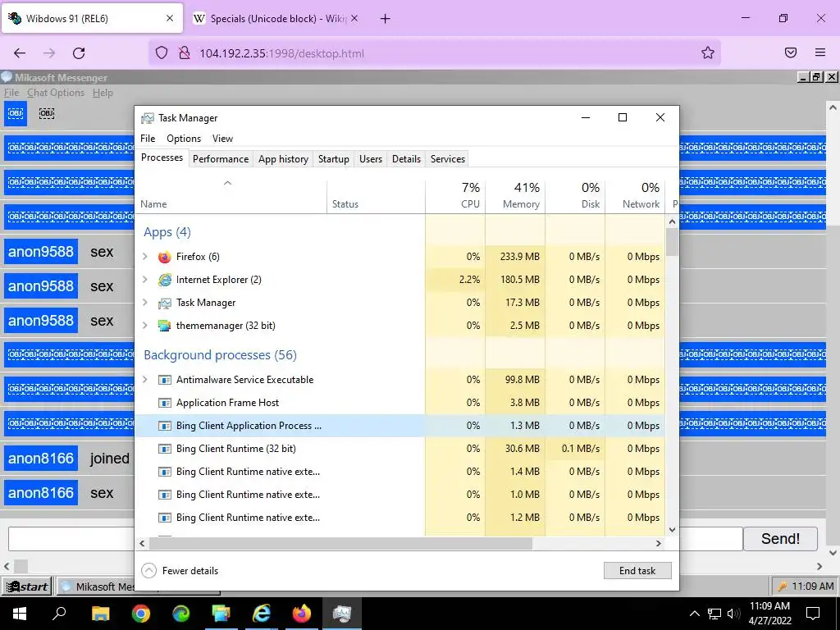The height and width of the screenshot is (630, 840).
Task: Click the Task Manager horizontal scrollbar thumb
Action: (x=340, y=543)
